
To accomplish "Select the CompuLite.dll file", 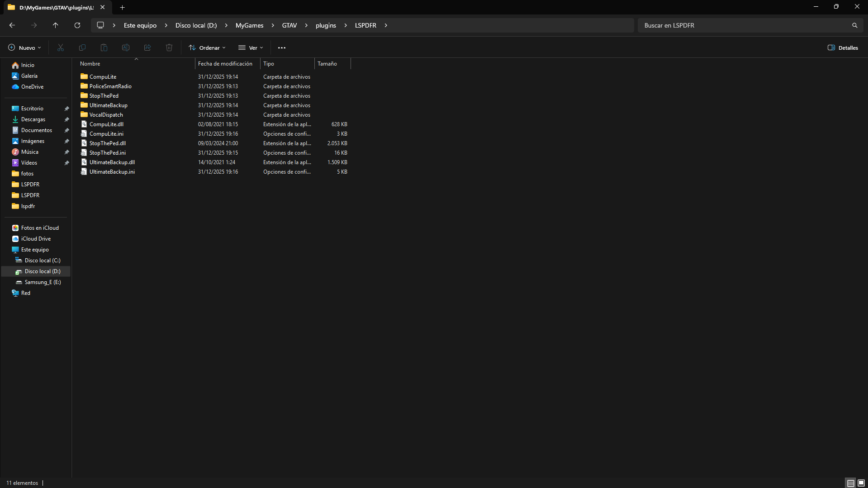I will 106,124.
